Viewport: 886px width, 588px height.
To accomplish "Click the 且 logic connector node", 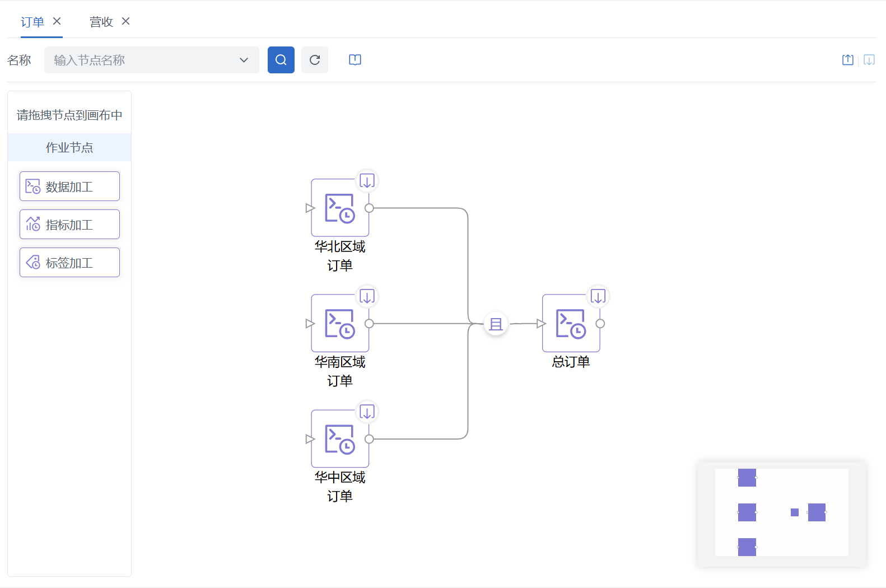I will pos(496,324).
